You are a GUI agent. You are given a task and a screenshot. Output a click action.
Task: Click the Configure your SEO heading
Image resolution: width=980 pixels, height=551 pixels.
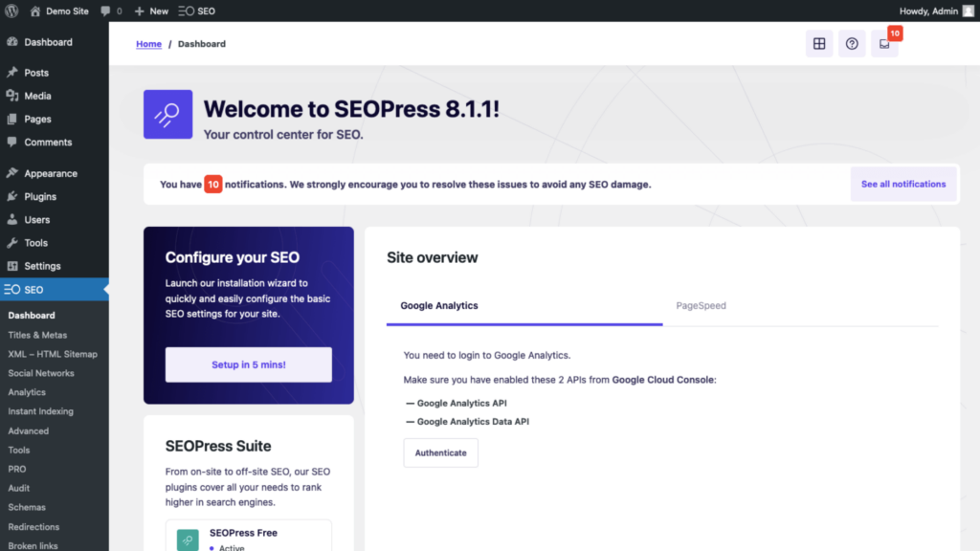pos(233,257)
